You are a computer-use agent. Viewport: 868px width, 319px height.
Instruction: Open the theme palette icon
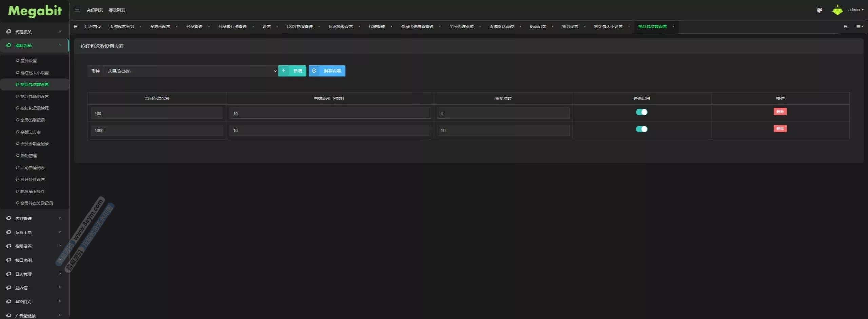(819, 10)
